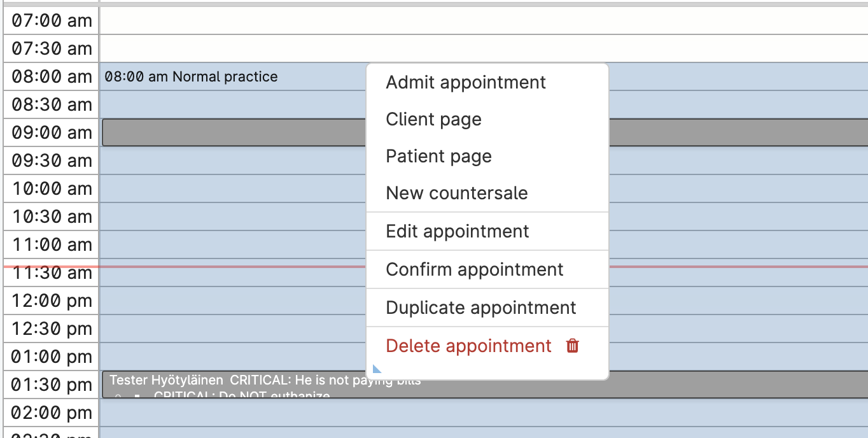The image size is (868, 438).
Task: Select Admit appointment from context menu
Action: [466, 83]
